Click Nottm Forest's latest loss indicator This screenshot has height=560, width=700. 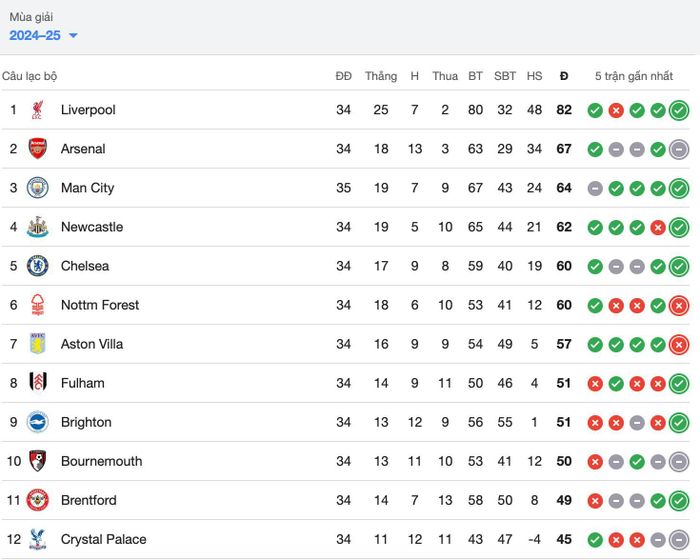coord(679,305)
